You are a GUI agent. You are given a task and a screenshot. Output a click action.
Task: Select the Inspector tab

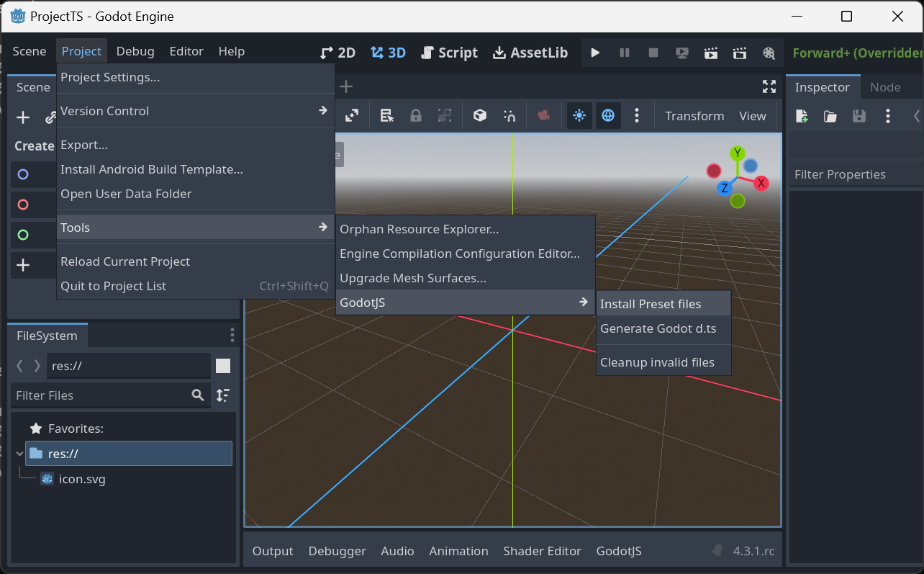pyautogui.click(x=823, y=87)
